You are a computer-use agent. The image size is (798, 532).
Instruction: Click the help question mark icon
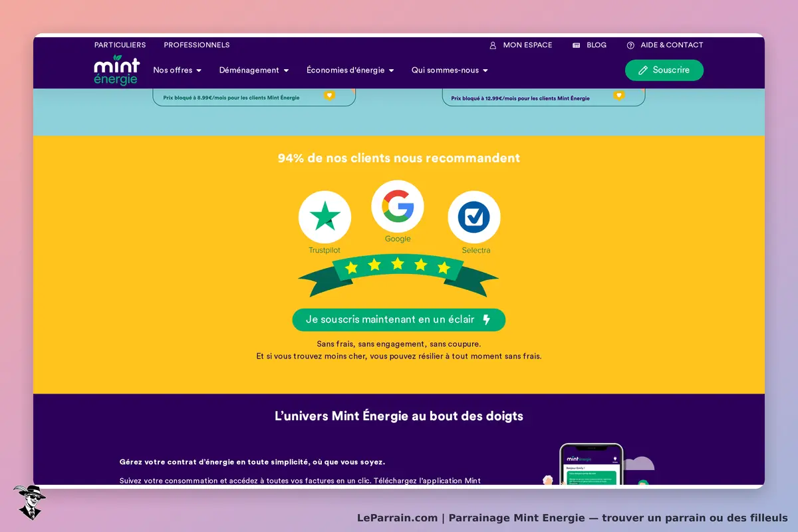[630, 45]
